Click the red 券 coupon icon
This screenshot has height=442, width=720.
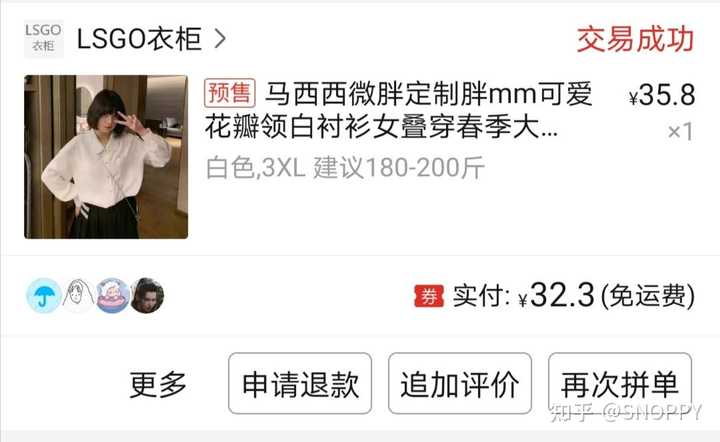tap(429, 296)
